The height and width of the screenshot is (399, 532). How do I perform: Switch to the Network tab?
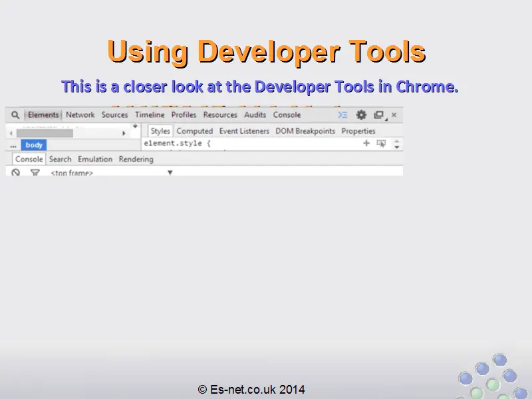click(x=80, y=115)
